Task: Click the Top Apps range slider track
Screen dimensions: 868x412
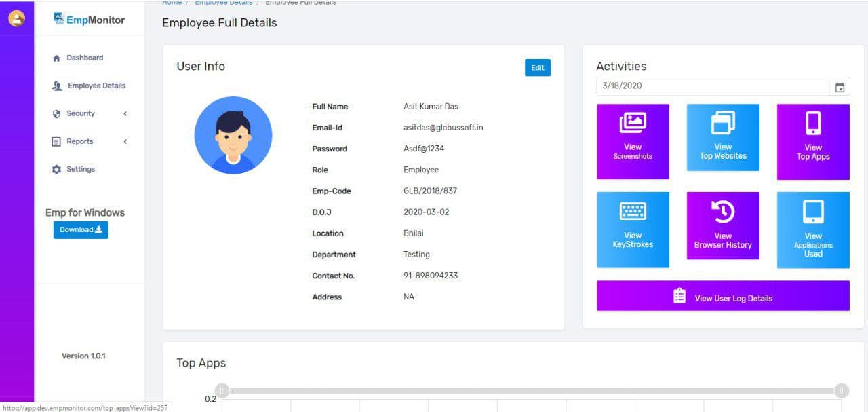Action: point(532,391)
